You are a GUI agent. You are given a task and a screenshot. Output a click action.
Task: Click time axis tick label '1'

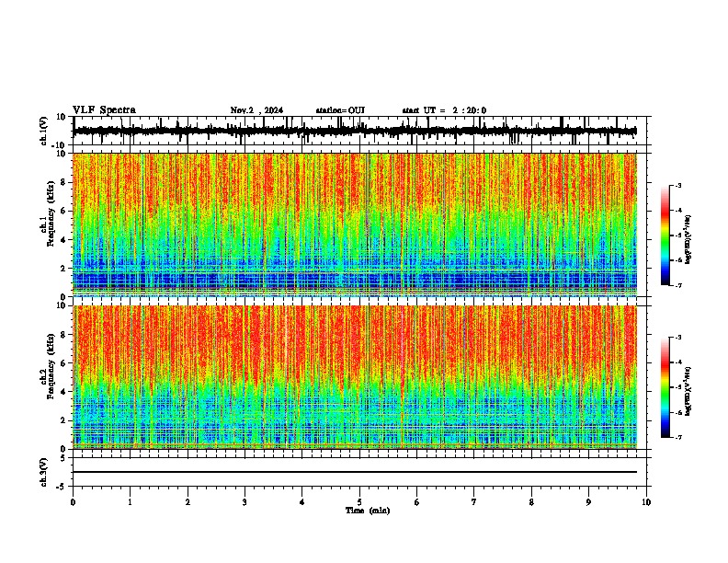pyautogui.click(x=130, y=502)
